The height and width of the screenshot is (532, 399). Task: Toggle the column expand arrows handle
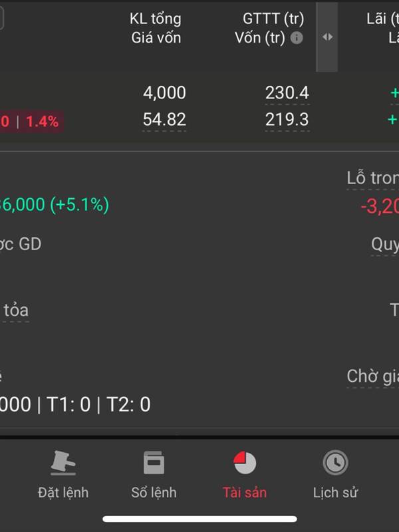(327, 37)
